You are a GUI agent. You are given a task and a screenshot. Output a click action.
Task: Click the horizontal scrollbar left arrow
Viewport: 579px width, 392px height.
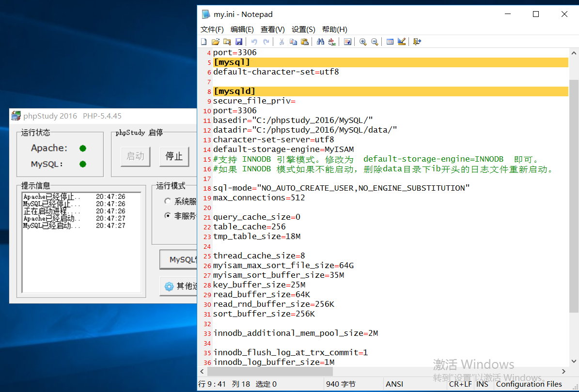(x=202, y=371)
